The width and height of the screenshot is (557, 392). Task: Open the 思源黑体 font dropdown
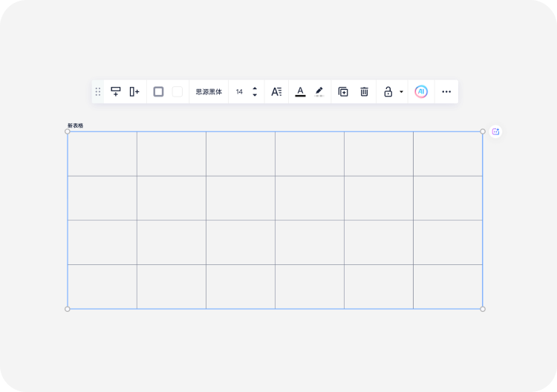point(209,92)
